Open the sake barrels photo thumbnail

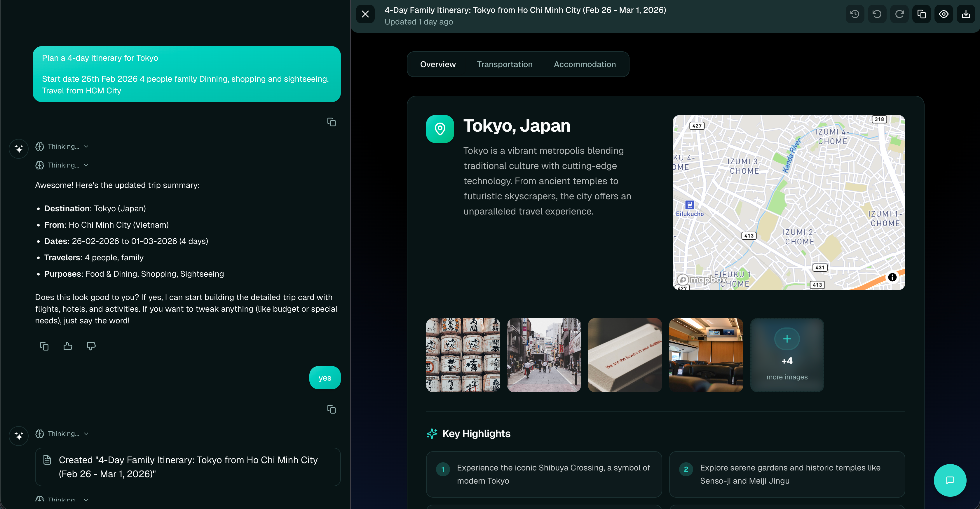pos(463,355)
